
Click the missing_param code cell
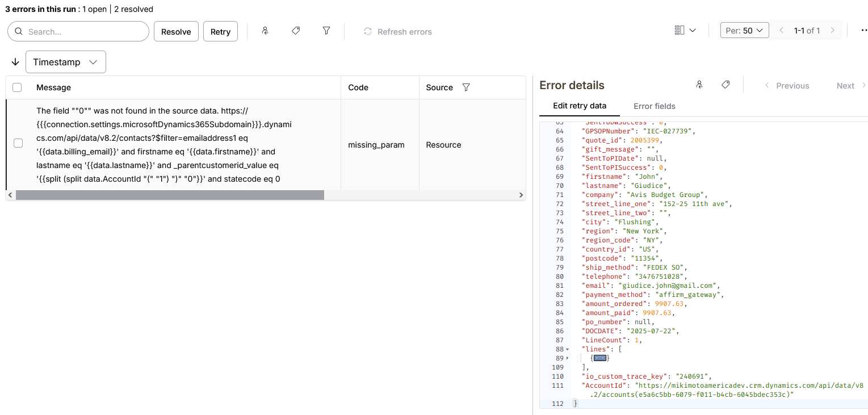[x=376, y=145]
